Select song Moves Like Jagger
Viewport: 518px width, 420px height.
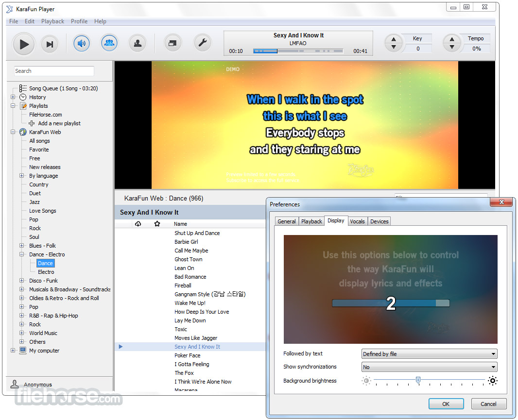[x=196, y=338]
